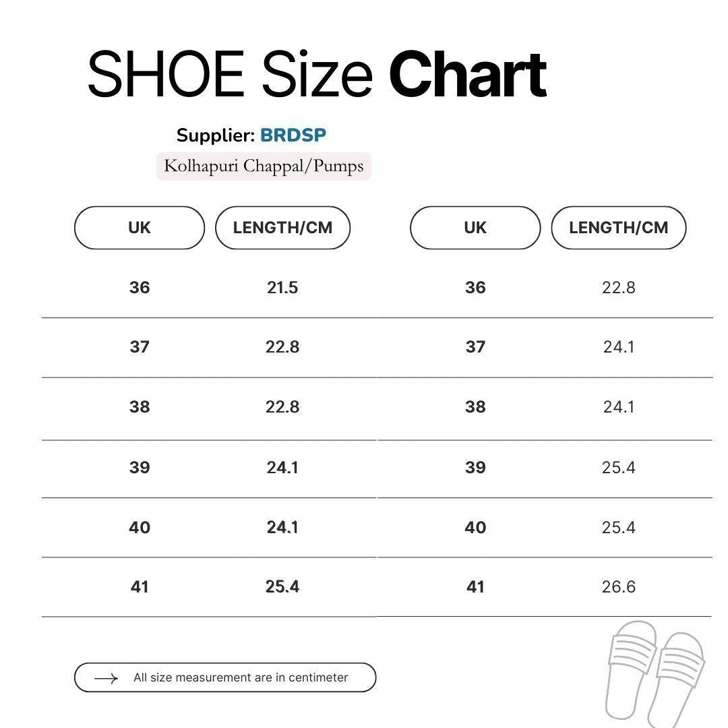728x728 pixels.
Task: Click size 40 in the left table
Action: click(140, 527)
